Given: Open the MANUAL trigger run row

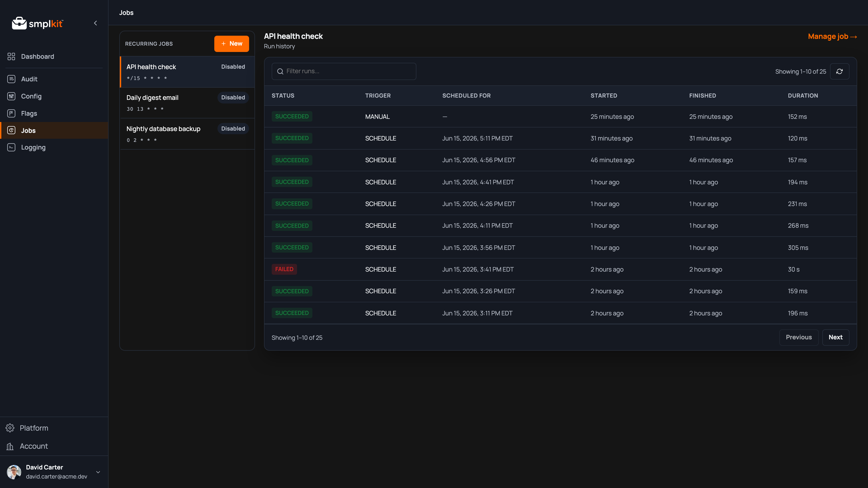Looking at the screenshot, I should tap(560, 117).
